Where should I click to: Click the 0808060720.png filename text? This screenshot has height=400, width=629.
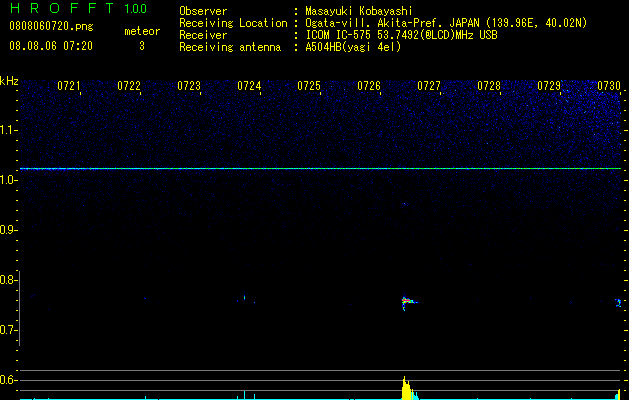(x=51, y=26)
